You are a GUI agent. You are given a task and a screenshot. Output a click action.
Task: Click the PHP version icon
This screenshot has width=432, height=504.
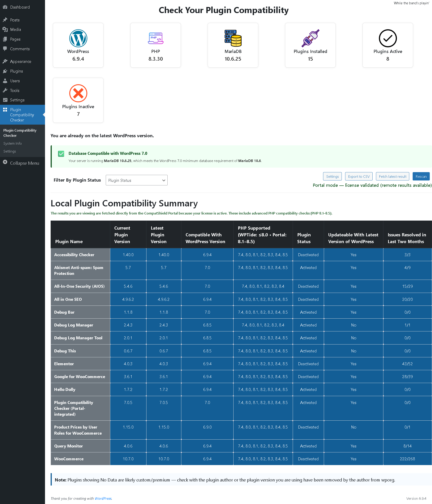[x=155, y=38]
